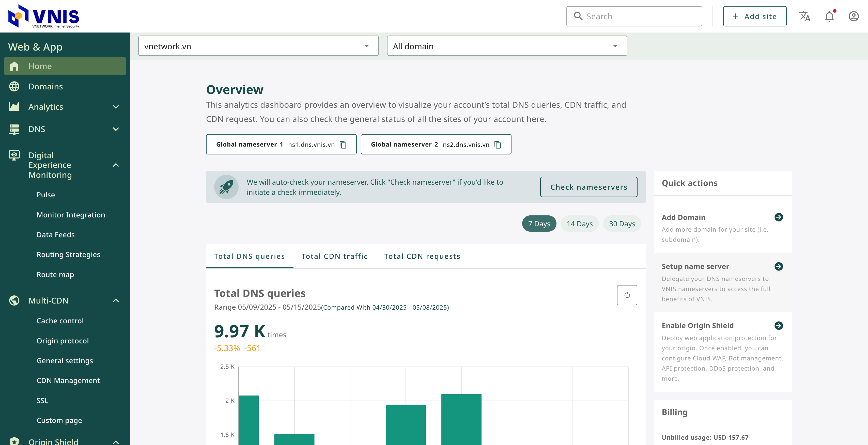Open General settings under Multi-CDN
The height and width of the screenshot is (445, 868).
tap(65, 361)
